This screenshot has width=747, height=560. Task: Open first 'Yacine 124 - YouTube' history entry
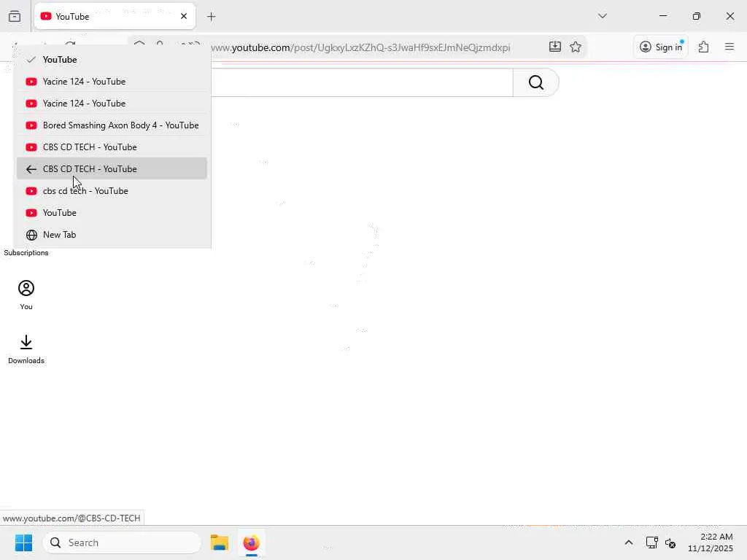click(x=112, y=82)
